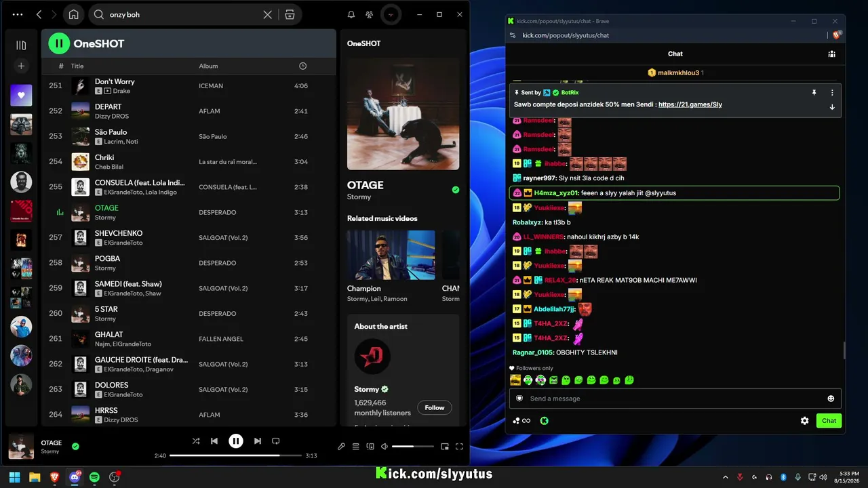
Task: Toggle shuffle playback
Action: [x=196, y=441]
